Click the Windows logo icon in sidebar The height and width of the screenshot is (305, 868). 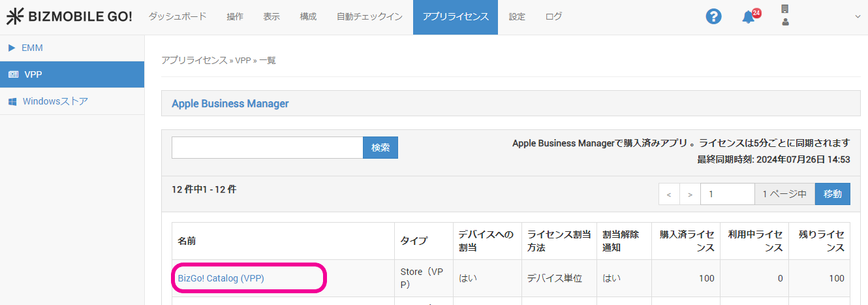[x=12, y=101]
